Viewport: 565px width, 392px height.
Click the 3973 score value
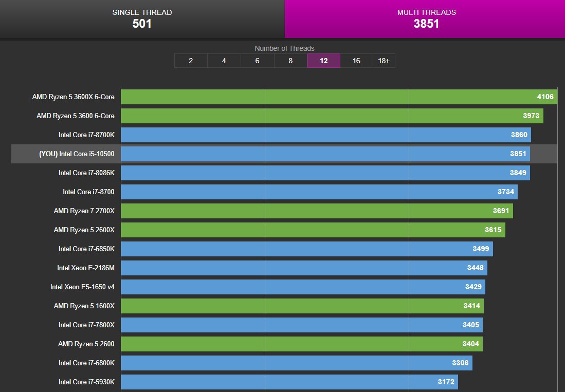[x=531, y=116]
